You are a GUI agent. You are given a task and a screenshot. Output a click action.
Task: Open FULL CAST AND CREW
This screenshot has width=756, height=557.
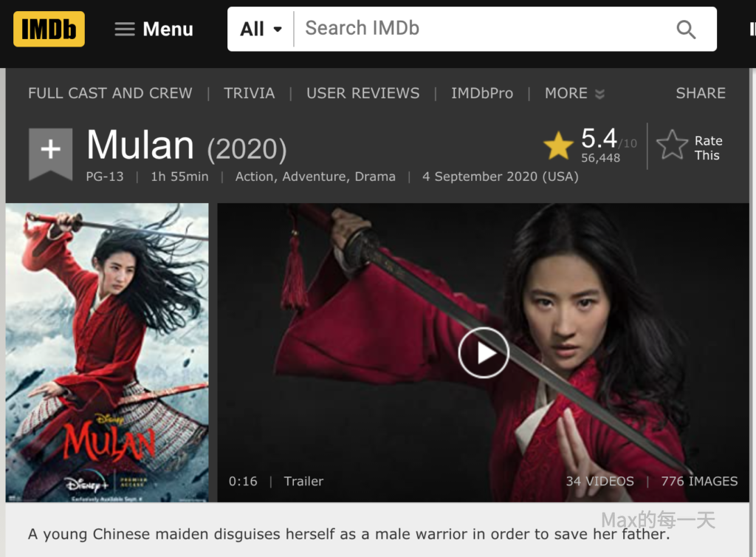pyautogui.click(x=110, y=93)
